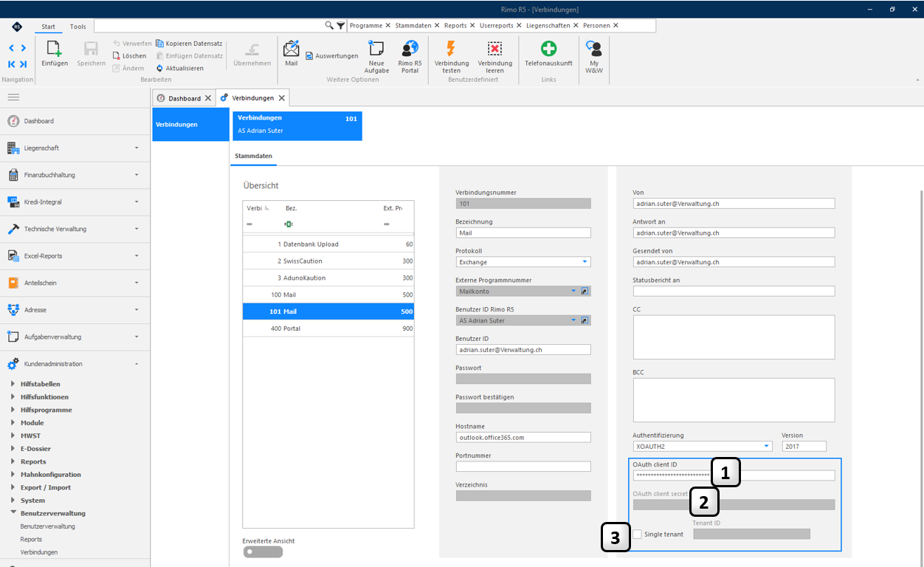Click the search magnifier icon

coord(329,25)
